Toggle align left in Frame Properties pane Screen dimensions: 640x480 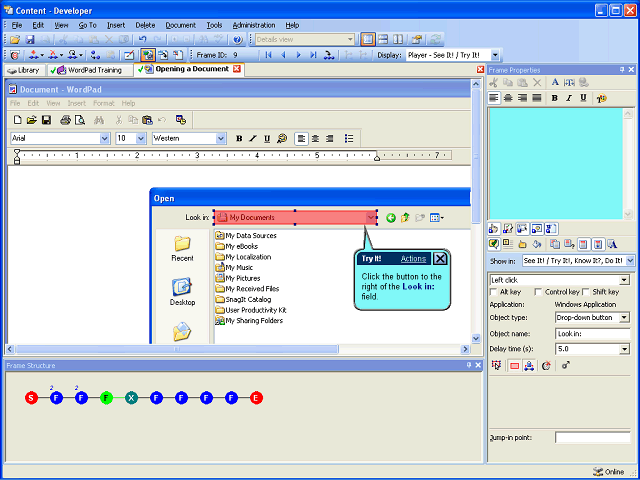[x=494, y=98]
